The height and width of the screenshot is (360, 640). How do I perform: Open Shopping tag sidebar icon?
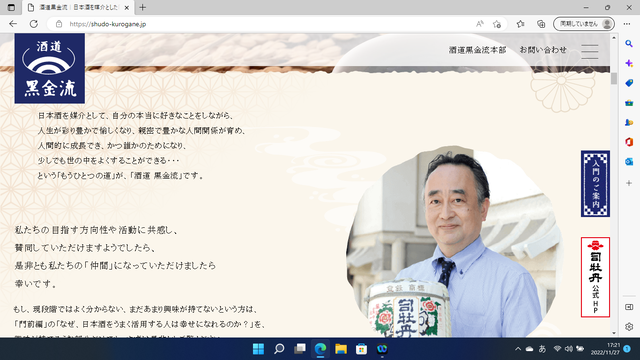629,83
